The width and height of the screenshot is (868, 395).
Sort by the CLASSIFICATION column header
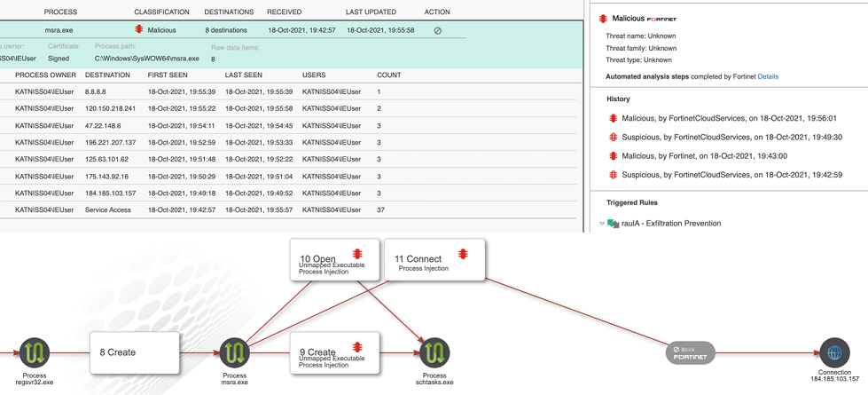point(161,12)
